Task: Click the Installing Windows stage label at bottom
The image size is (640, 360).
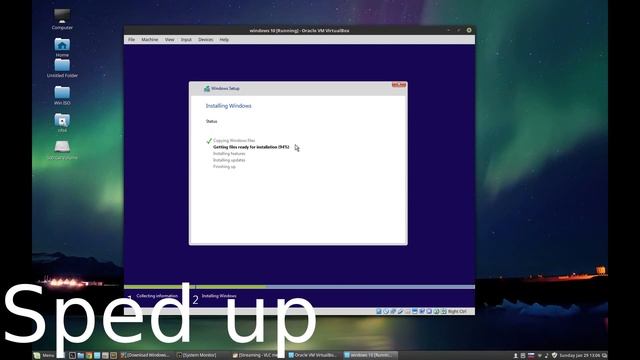Action: [219, 296]
